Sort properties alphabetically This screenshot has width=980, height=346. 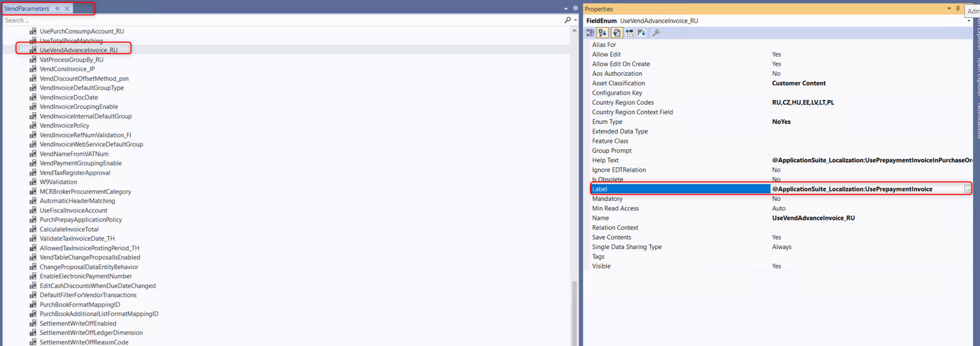click(603, 32)
